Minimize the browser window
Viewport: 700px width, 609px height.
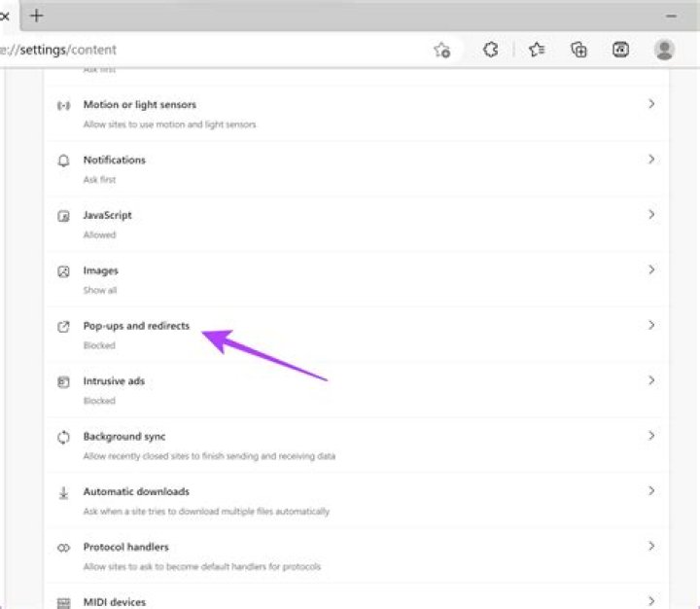670,17
